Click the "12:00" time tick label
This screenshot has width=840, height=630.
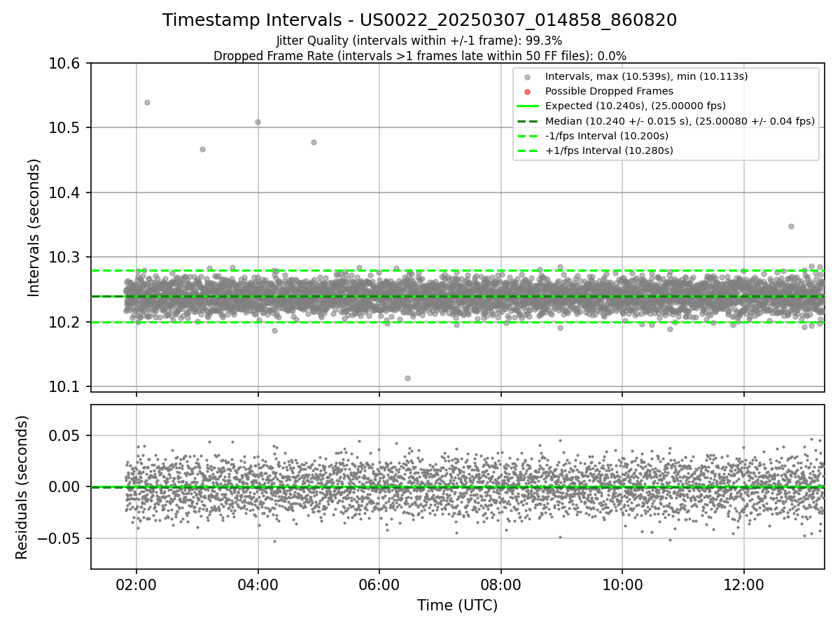pyautogui.click(x=744, y=584)
